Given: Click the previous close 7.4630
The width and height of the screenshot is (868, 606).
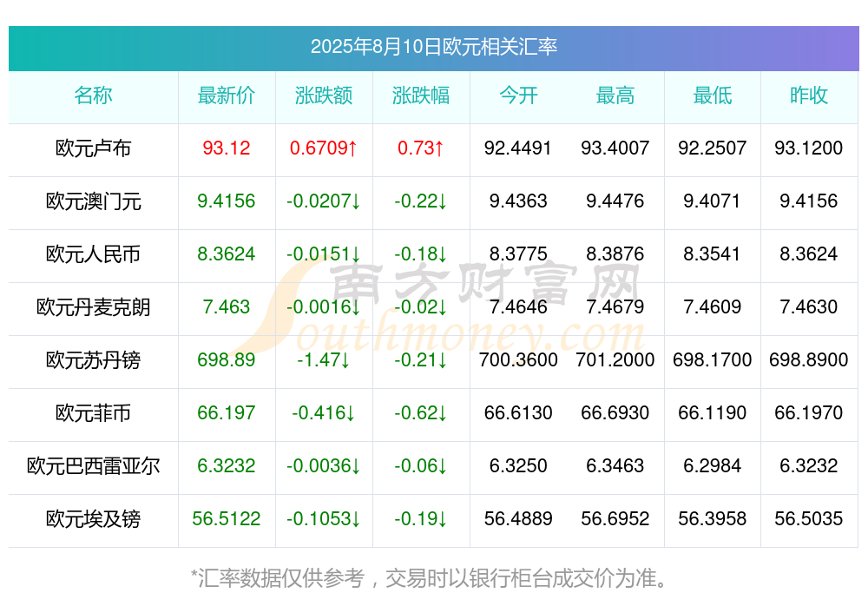Looking at the screenshot, I should tap(809, 306).
